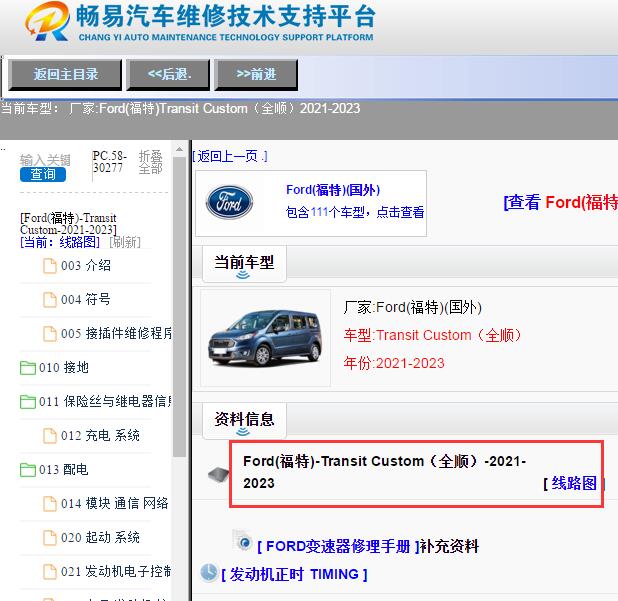
Task: Return to the main directory via 返回主目录
Action: [x=65, y=75]
